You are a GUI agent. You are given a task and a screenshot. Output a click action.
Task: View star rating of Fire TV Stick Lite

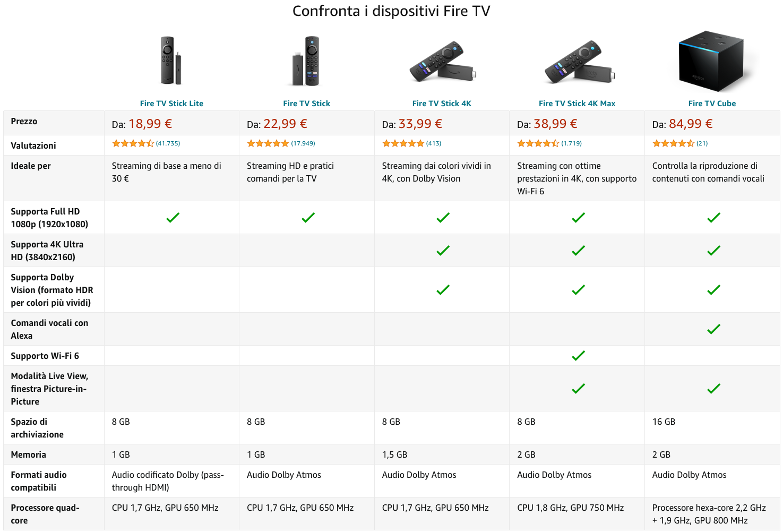(133, 143)
